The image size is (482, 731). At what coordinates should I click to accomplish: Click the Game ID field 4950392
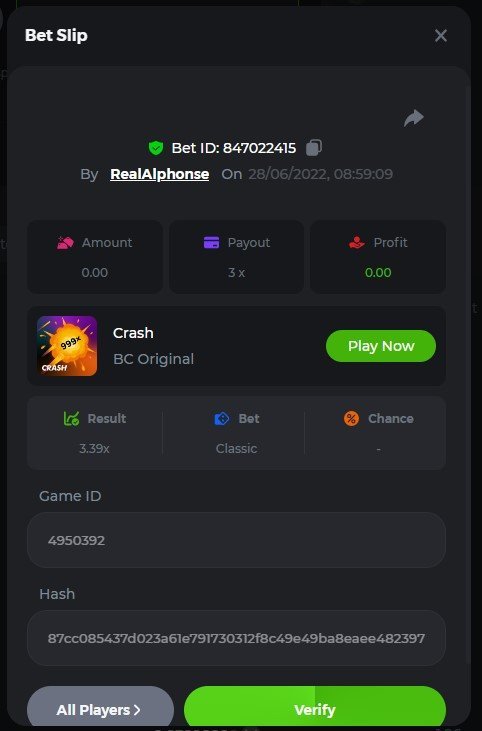point(236,540)
